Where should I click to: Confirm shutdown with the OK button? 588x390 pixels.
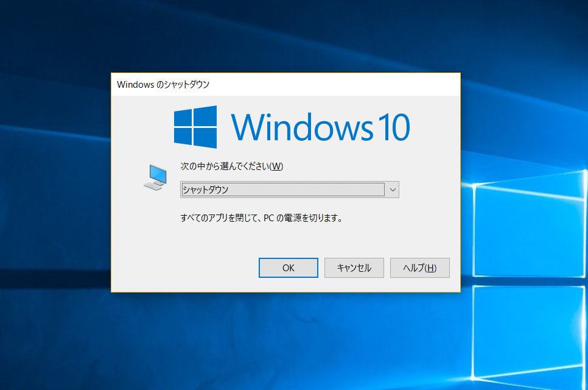(x=289, y=268)
